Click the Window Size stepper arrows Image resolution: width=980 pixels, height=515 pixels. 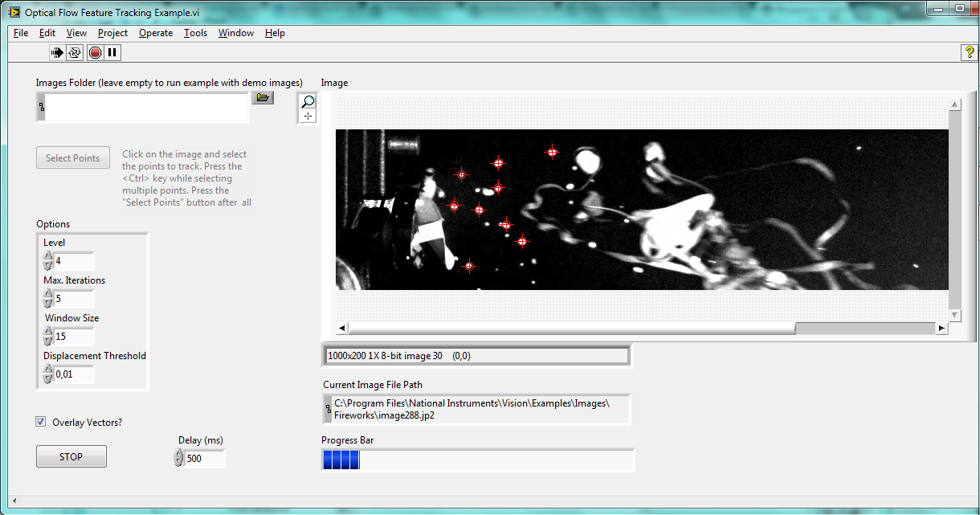coord(48,337)
